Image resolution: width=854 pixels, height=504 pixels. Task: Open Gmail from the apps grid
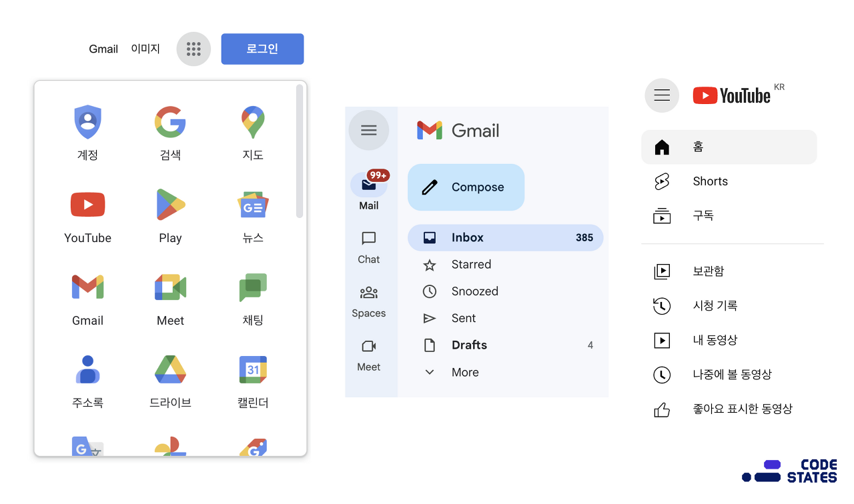click(x=87, y=299)
